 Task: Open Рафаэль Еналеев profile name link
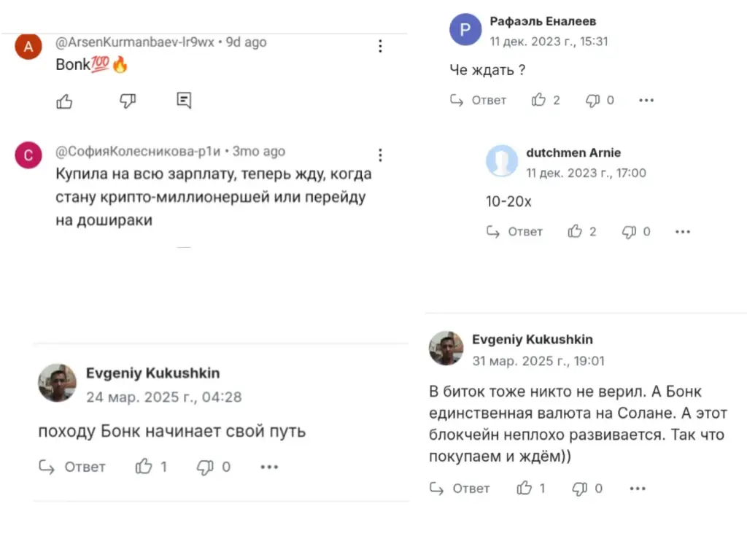543,21
